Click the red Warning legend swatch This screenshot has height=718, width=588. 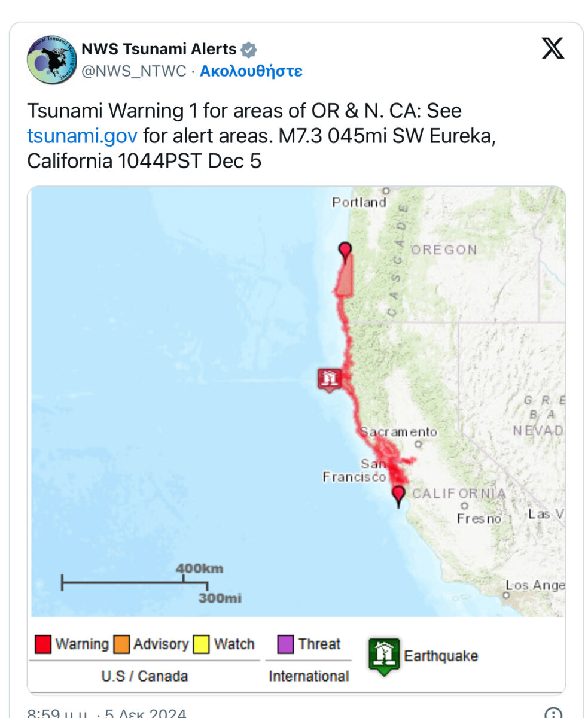pos(43,644)
